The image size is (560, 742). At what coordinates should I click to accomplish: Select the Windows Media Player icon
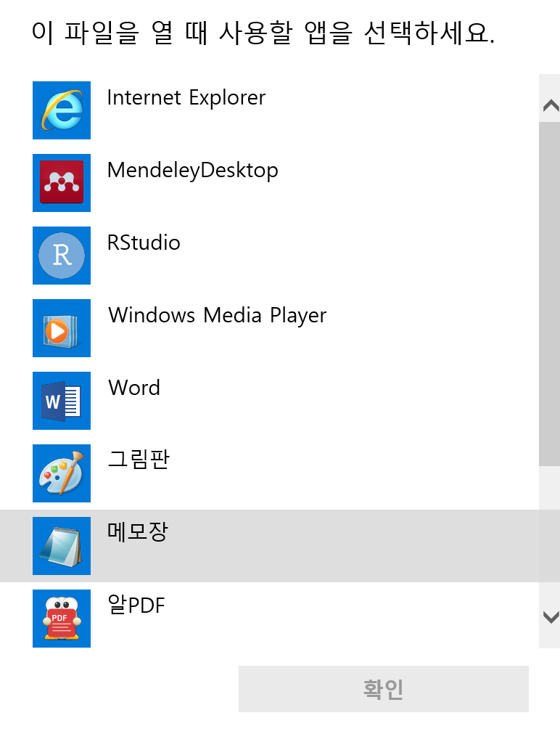pos(62,328)
